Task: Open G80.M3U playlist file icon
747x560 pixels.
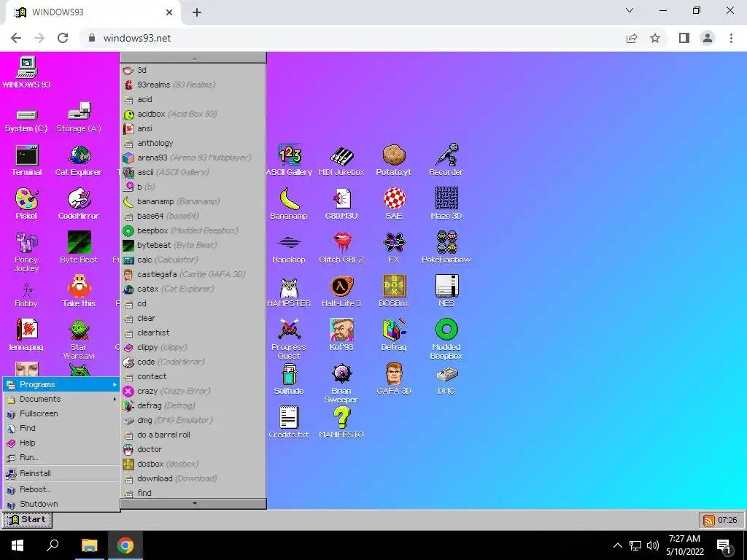Action: [341, 204]
